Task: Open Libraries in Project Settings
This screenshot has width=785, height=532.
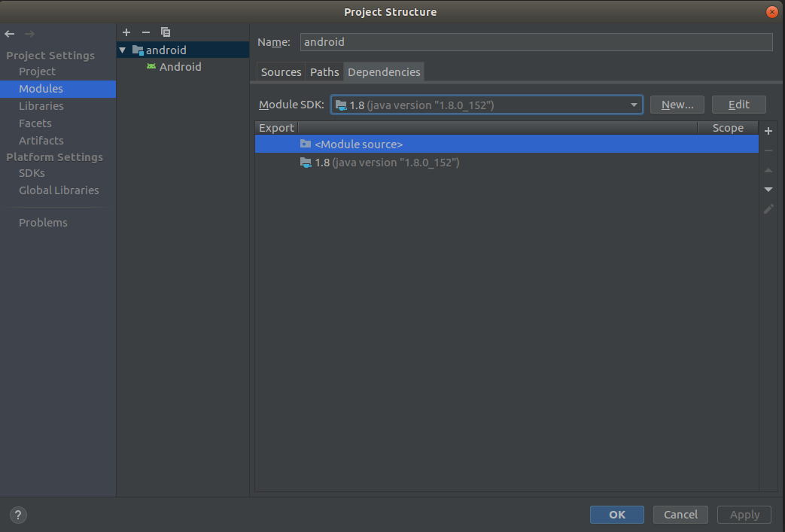Action: [x=41, y=106]
